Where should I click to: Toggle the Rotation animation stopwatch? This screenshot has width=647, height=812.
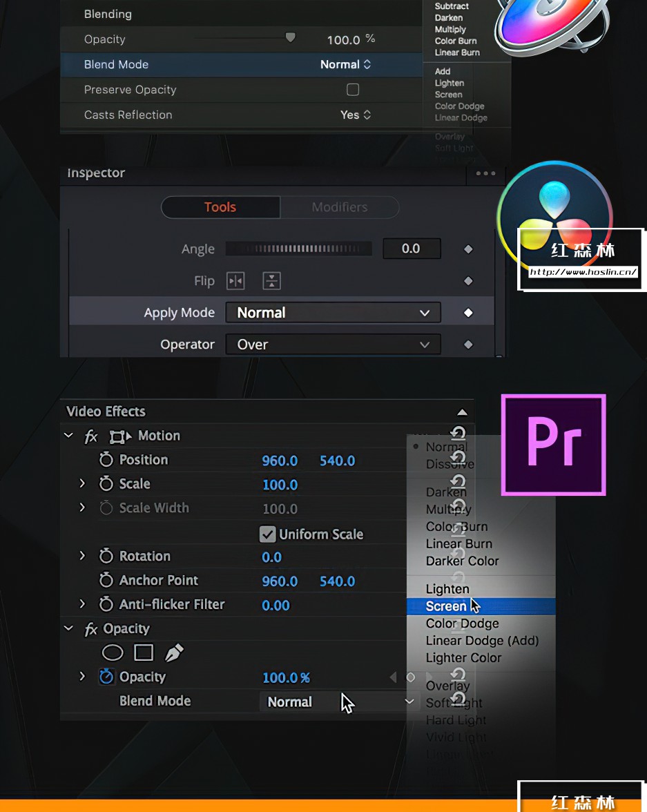click(106, 557)
